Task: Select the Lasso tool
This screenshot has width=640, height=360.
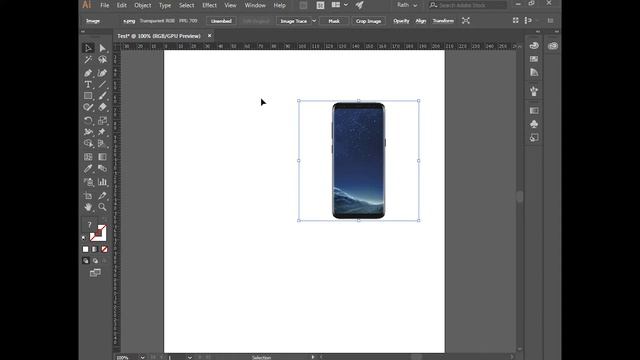Action: (102, 60)
